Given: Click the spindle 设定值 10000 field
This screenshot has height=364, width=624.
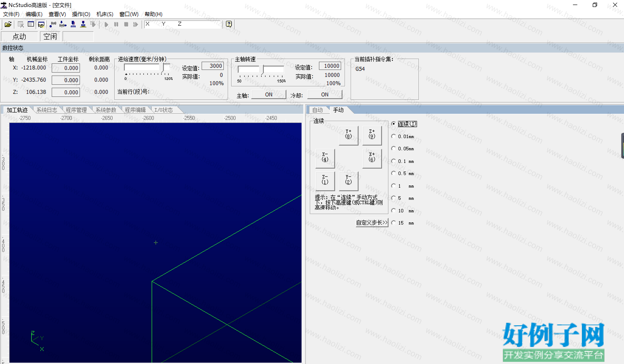Looking at the screenshot, I should pos(330,66).
